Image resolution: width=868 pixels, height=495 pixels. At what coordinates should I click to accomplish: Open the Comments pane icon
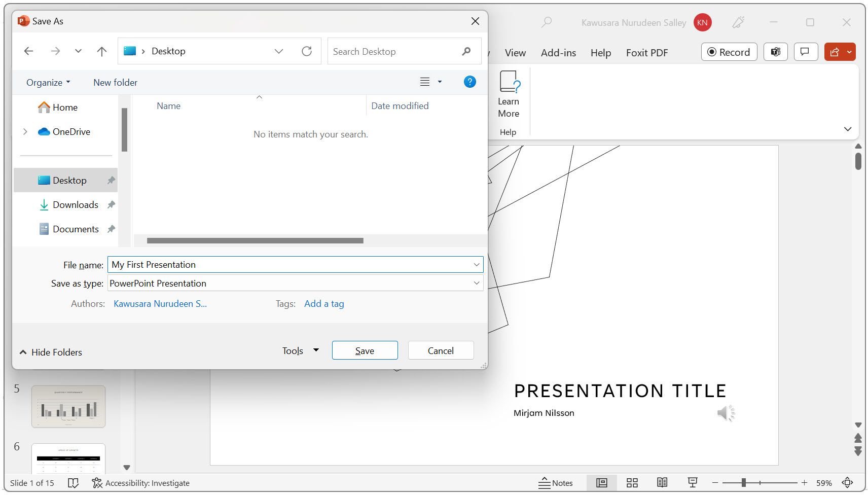pos(805,51)
